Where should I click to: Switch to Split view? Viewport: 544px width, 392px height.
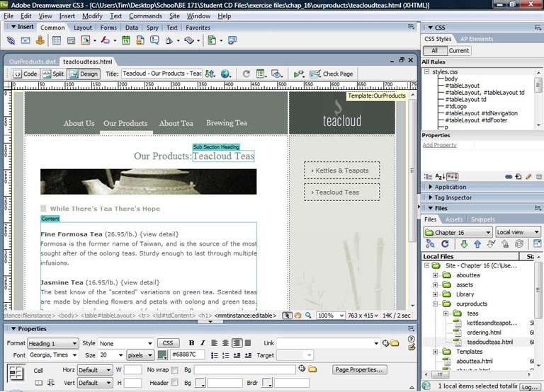[53, 74]
